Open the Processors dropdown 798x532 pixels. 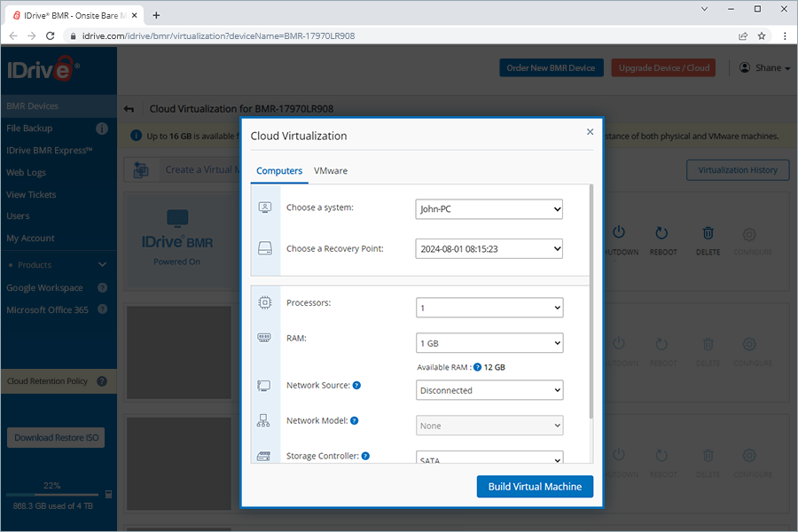tap(489, 308)
